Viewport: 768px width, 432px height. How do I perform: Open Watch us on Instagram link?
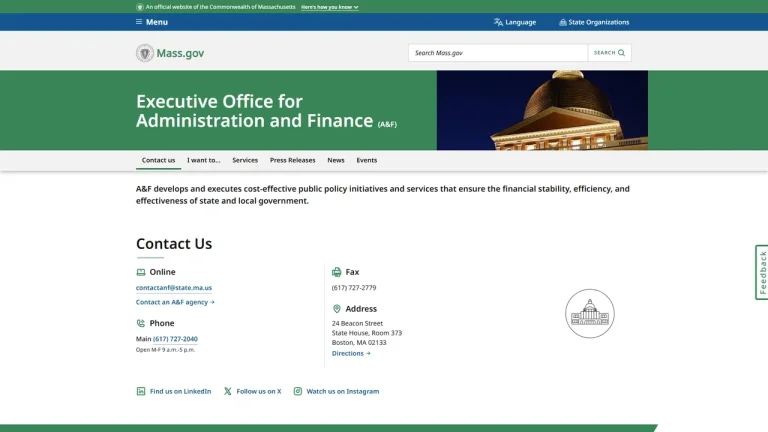(x=343, y=391)
